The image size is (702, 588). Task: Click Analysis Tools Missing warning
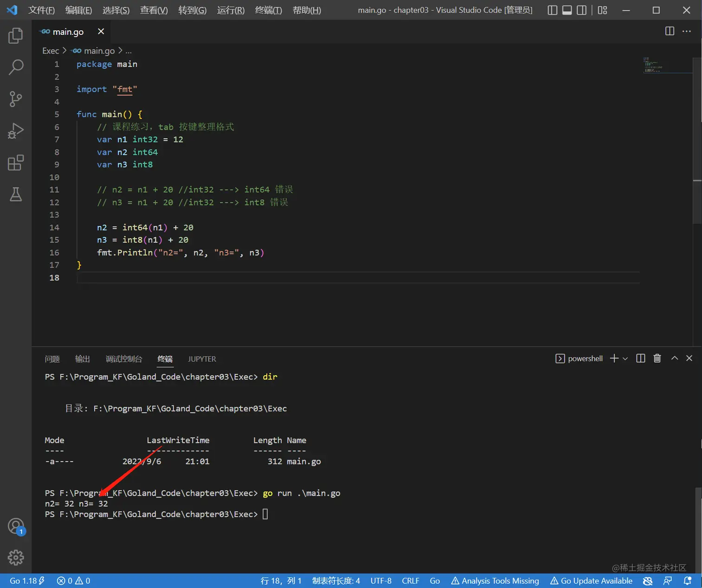pyautogui.click(x=495, y=581)
